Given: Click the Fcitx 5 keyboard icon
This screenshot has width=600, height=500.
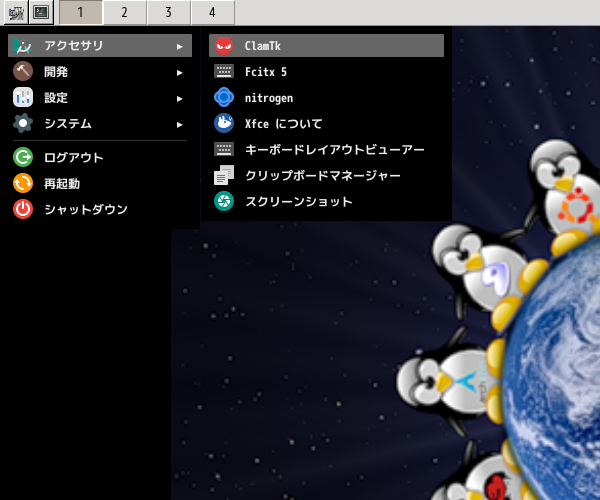Looking at the screenshot, I should click(224, 72).
